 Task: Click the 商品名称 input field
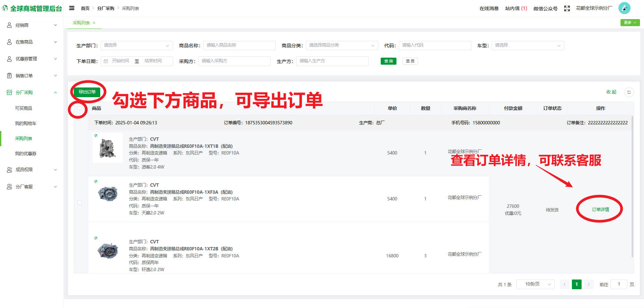239,45
